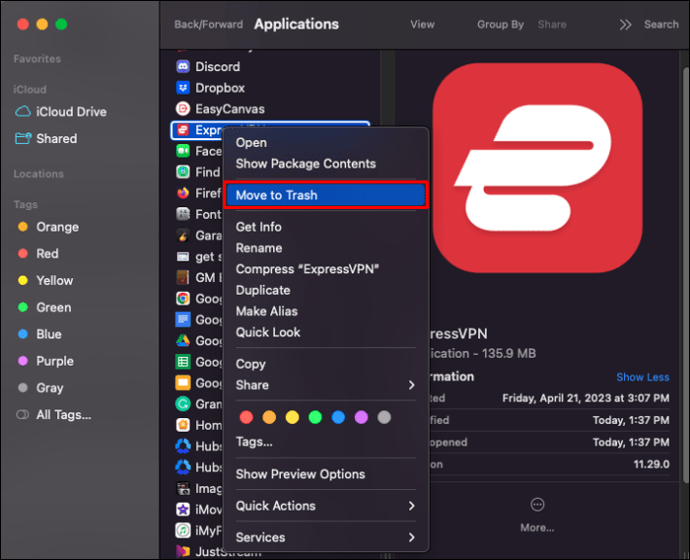Select the ExpressVPN icon in the list
The height and width of the screenshot is (560, 690).
pos(183,130)
